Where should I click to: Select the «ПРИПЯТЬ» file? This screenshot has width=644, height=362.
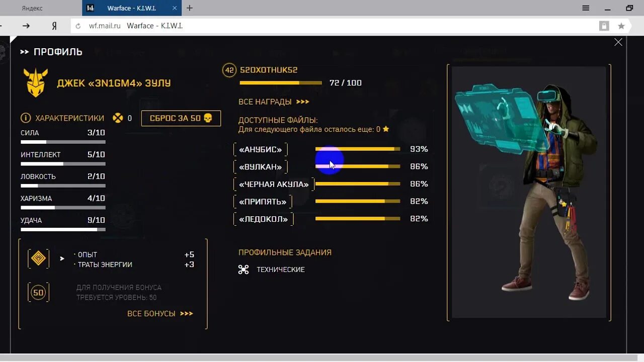click(263, 202)
